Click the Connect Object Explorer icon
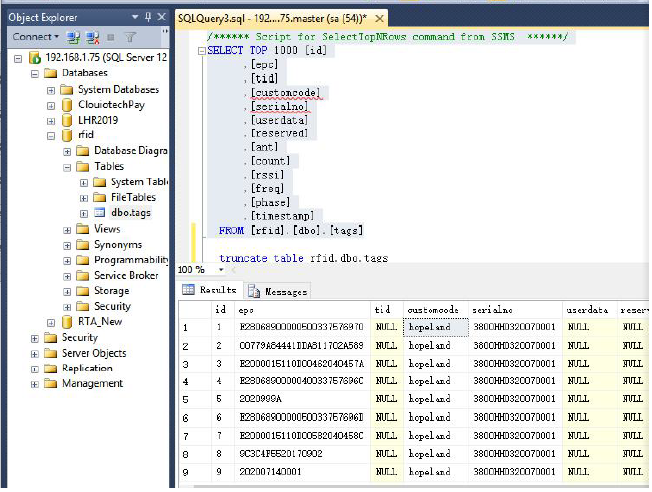Image resolution: width=652 pixels, height=492 pixels. [x=74, y=37]
